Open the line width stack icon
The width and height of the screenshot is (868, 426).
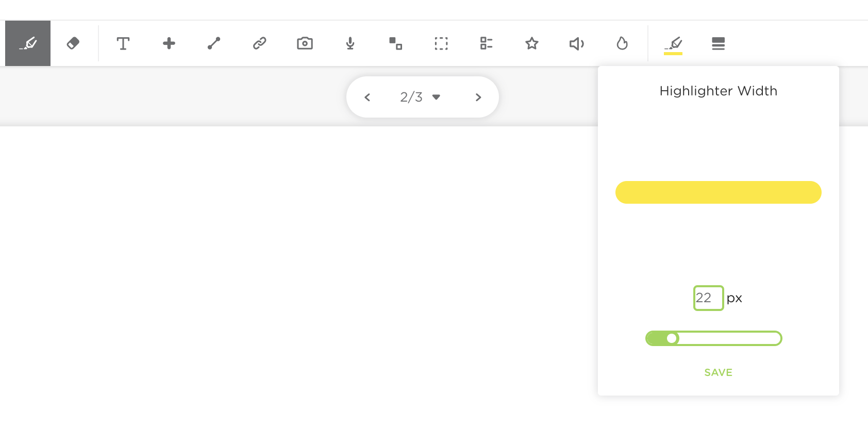tap(718, 43)
